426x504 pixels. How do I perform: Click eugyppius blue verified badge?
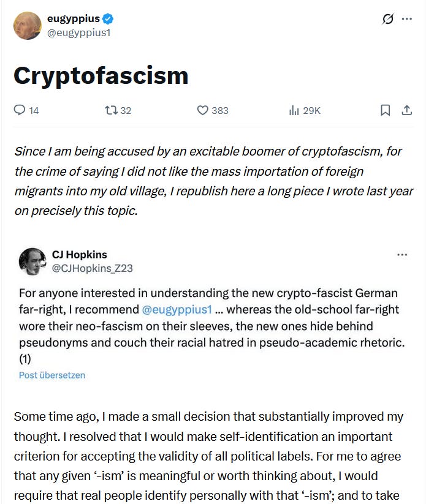pyautogui.click(x=108, y=19)
